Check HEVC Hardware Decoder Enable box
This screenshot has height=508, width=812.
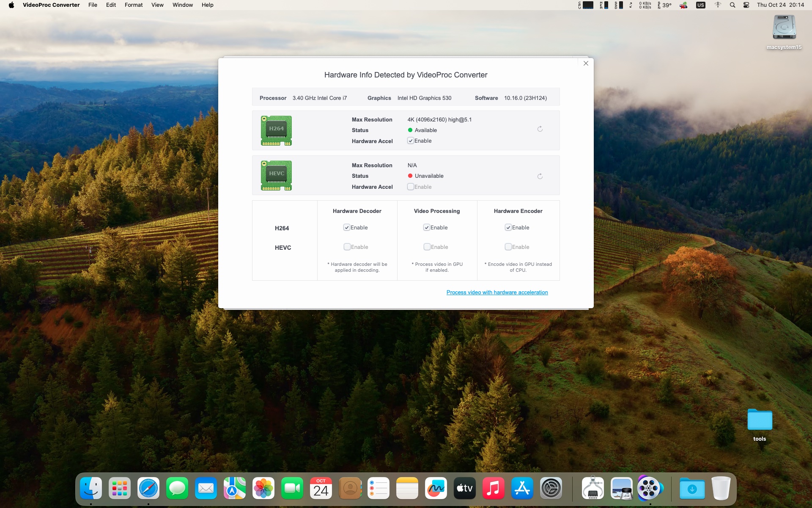(x=347, y=247)
